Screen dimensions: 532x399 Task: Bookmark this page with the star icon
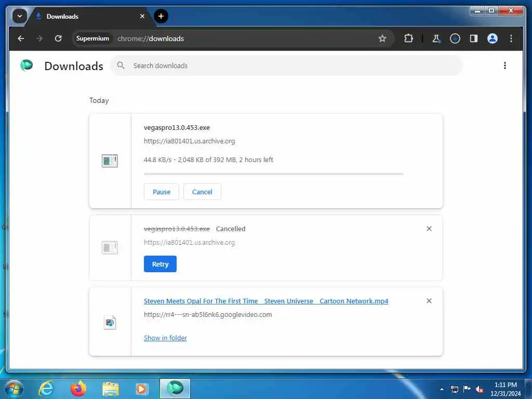382,38
